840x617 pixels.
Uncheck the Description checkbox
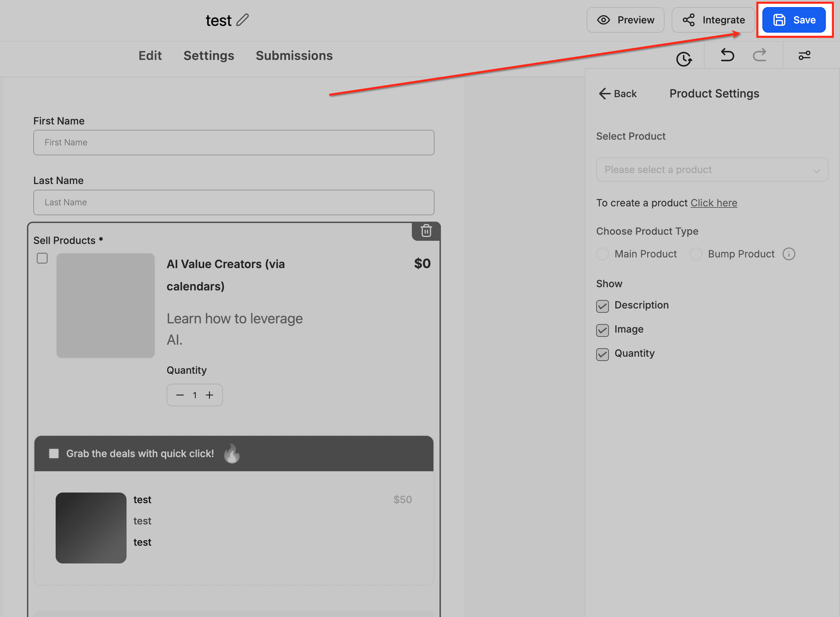[x=602, y=306]
